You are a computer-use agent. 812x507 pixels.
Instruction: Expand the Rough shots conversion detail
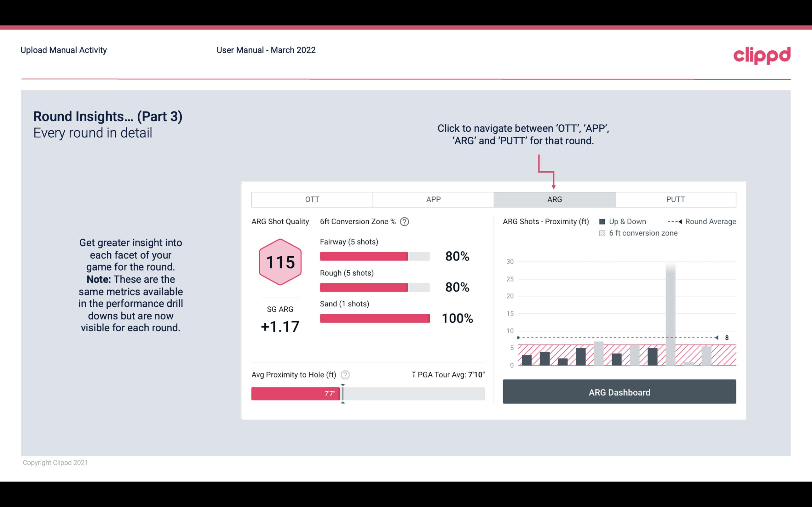[x=374, y=286]
